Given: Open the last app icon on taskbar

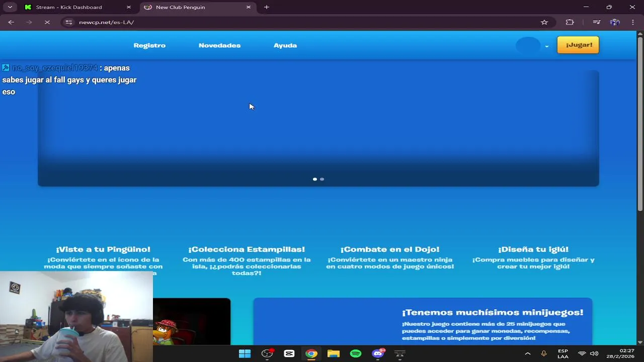Looking at the screenshot, I should pyautogui.click(x=399, y=353).
